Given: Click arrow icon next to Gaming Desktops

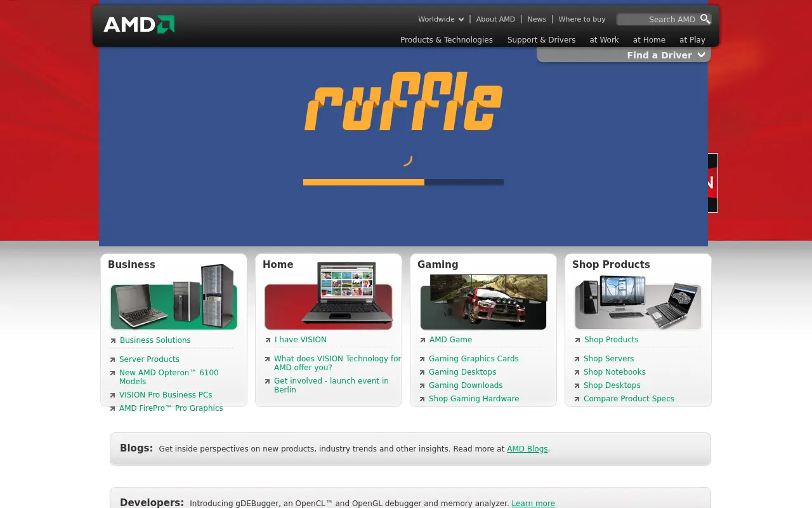Looking at the screenshot, I should (x=422, y=373).
